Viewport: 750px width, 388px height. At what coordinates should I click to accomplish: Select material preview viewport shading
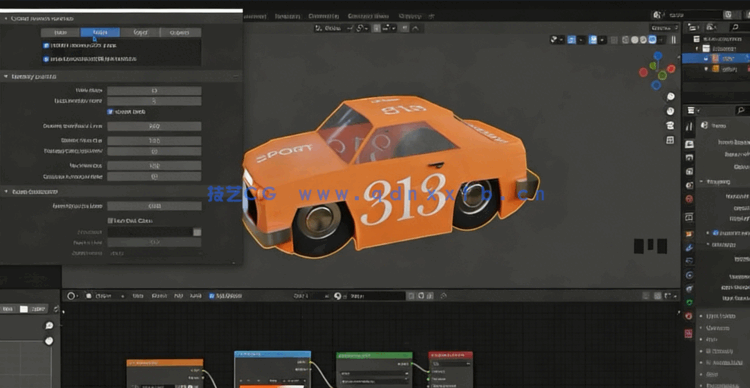point(644,40)
